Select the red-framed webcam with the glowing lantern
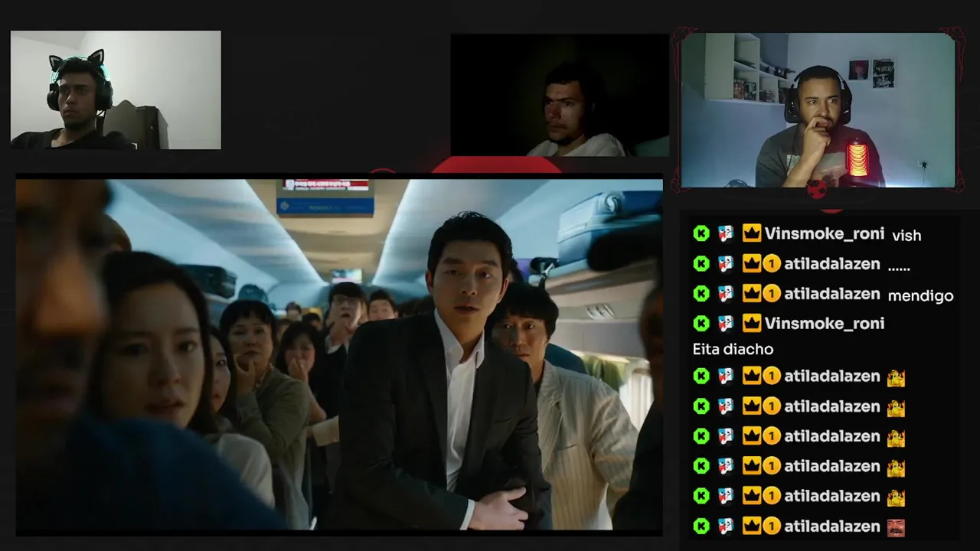Image resolution: width=980 pixels, height=551 pixels. click(x=818, y=109)
